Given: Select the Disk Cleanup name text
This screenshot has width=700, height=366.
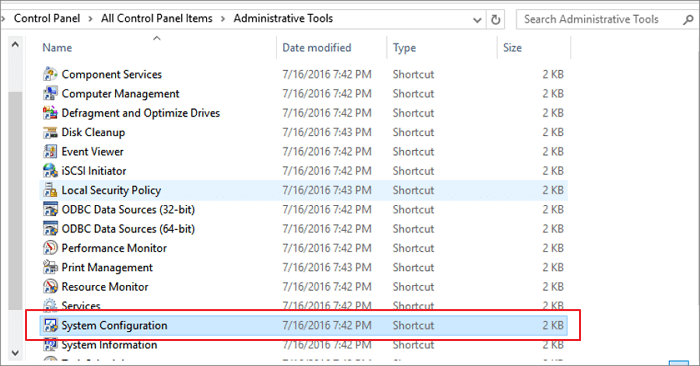Looking at the screenshot, I should click(93, 132).
